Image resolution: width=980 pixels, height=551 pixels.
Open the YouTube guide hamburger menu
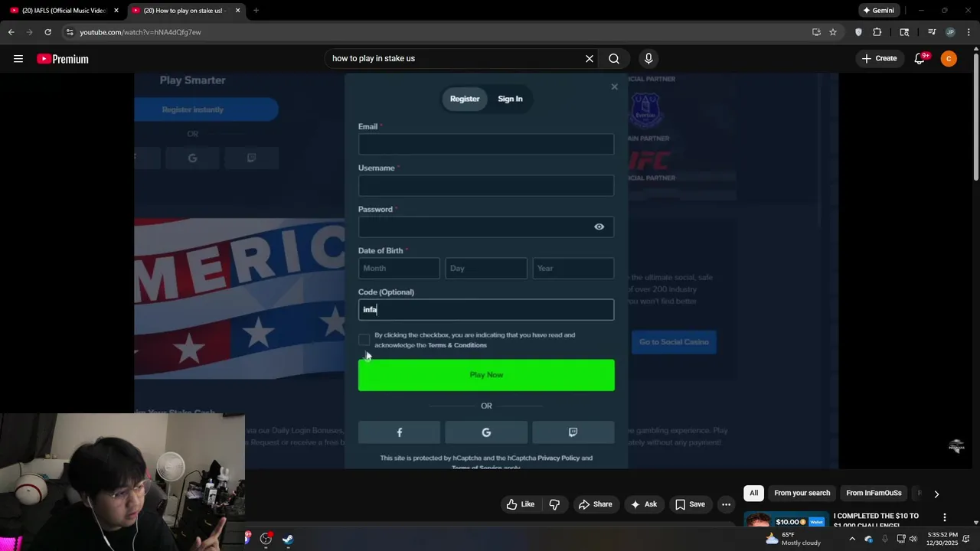click(x=18, y=59)
